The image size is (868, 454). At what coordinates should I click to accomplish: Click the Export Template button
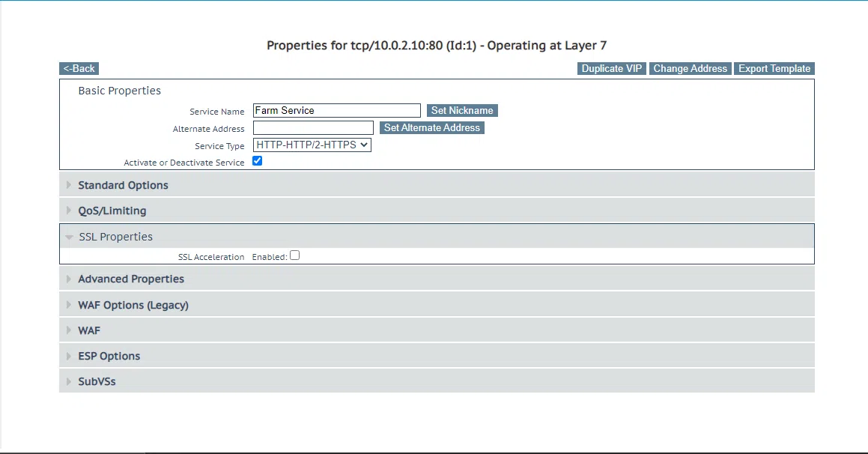click(774, 68)
